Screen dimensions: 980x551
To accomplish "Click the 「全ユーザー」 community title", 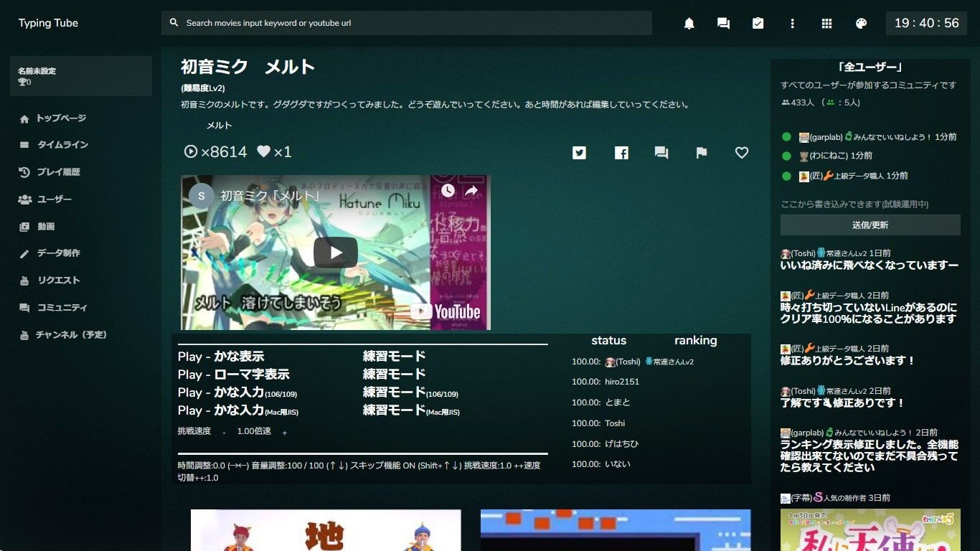I will click(870, 67).
